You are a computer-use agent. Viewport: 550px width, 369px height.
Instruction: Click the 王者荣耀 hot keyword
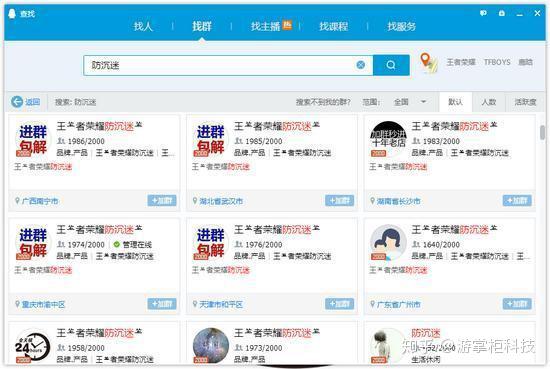[461, 62]
